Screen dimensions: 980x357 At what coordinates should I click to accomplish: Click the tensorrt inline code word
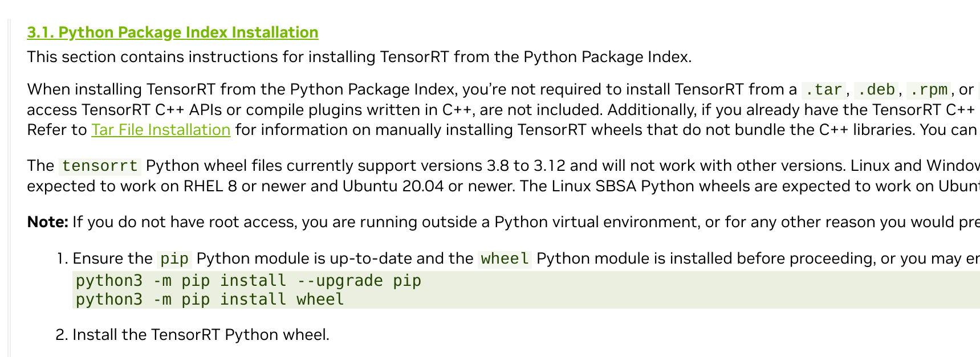click(100, 166)
